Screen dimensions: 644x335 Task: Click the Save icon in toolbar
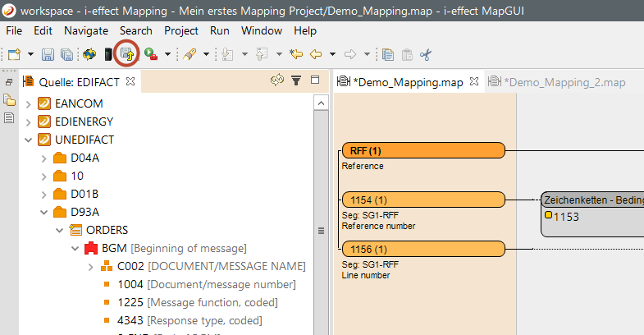click(48, 54)
